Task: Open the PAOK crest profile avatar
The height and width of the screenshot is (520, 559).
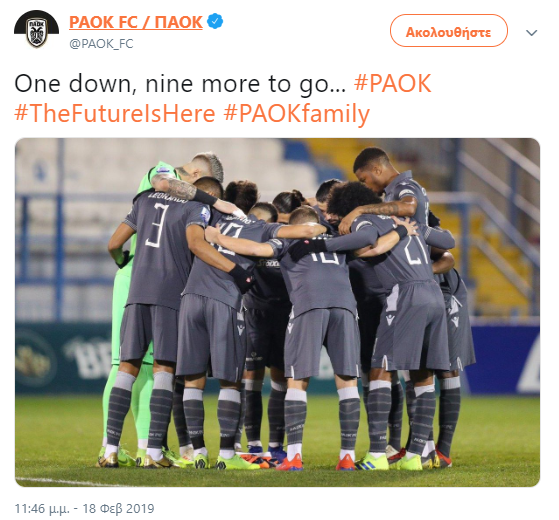Action: click(x=36, y=30)
